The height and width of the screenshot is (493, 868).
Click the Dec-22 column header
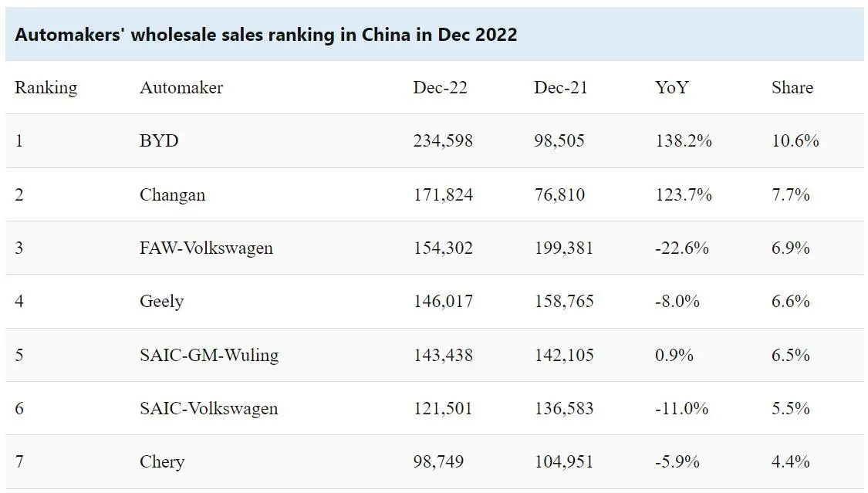[x=440, y=88]
